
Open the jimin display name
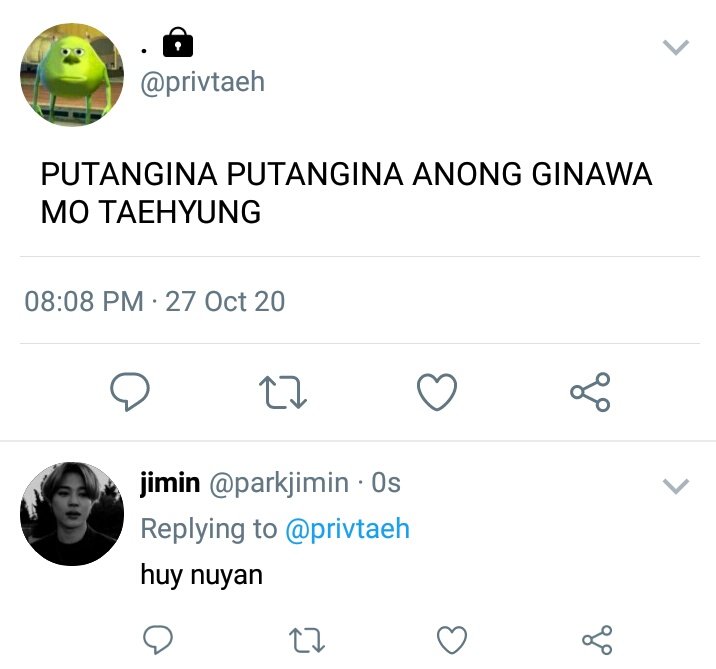170,482
